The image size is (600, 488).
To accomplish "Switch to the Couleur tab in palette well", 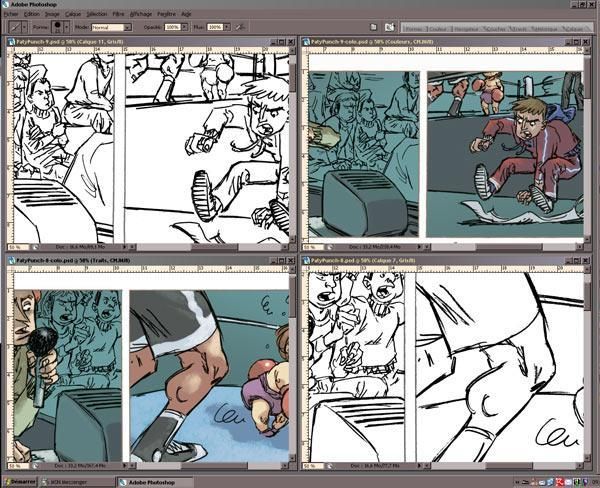I will (x=438, y=29).
